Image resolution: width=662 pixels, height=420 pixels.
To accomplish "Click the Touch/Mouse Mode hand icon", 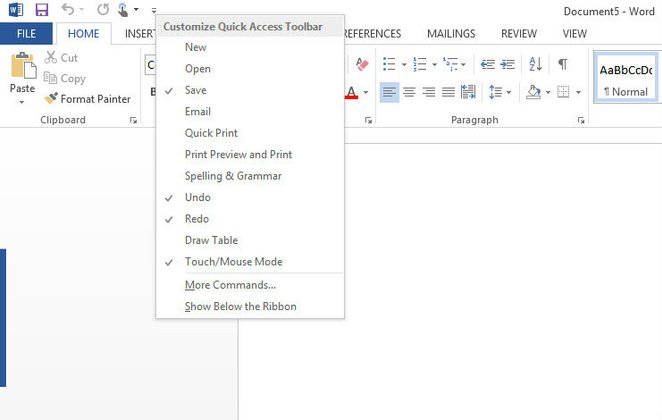I will [123, 9].
